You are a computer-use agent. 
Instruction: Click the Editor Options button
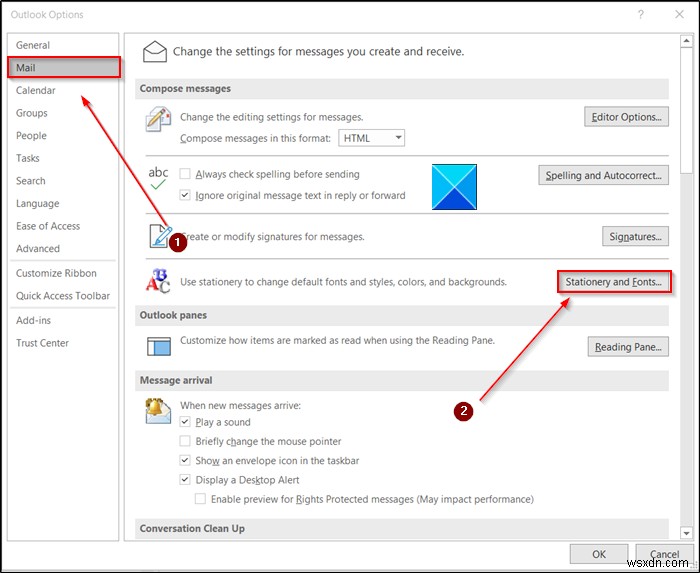click(626, 117)
